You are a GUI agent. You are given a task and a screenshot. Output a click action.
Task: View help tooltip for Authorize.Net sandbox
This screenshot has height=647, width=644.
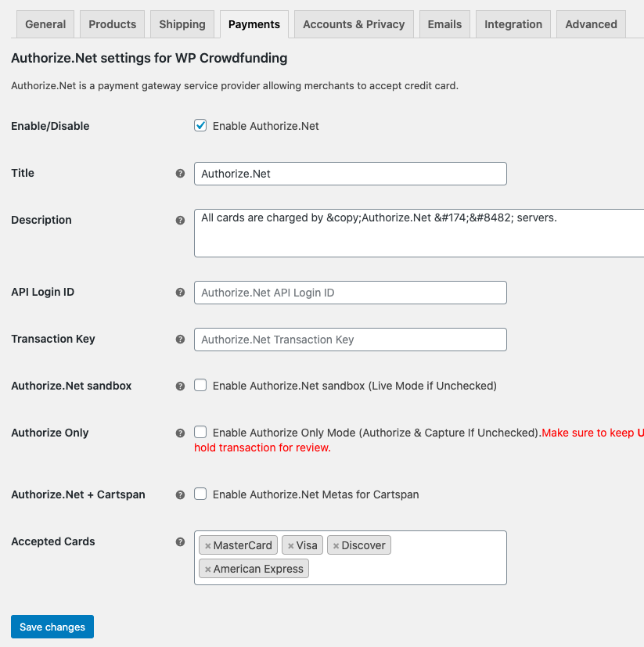(x=180, y=386)
